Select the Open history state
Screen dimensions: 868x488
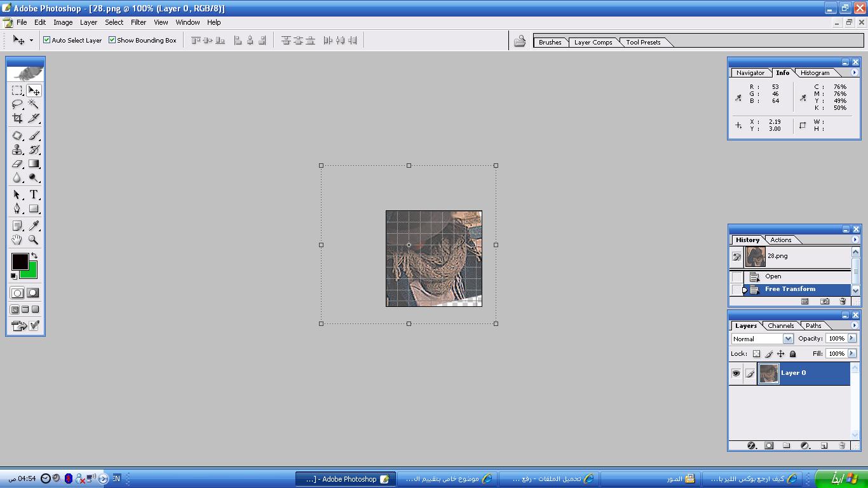pyautogui.click(x=773, y=276)
